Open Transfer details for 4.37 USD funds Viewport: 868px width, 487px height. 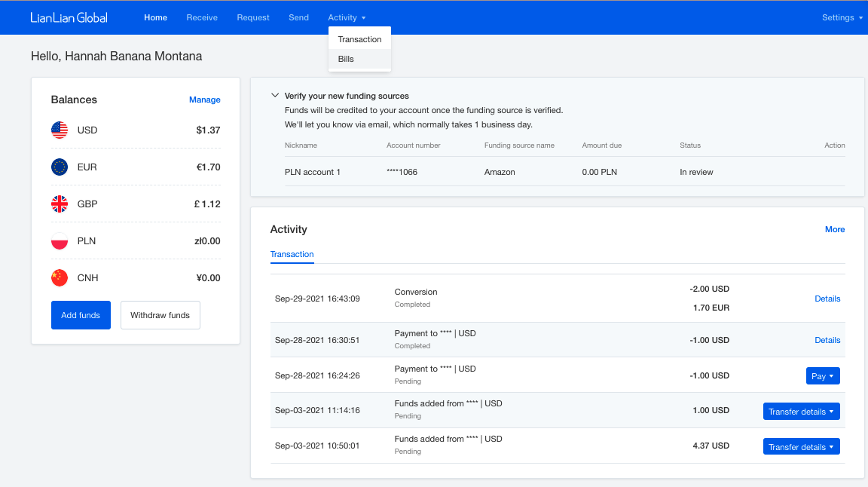pyautogui.click(x=801, y=446)
